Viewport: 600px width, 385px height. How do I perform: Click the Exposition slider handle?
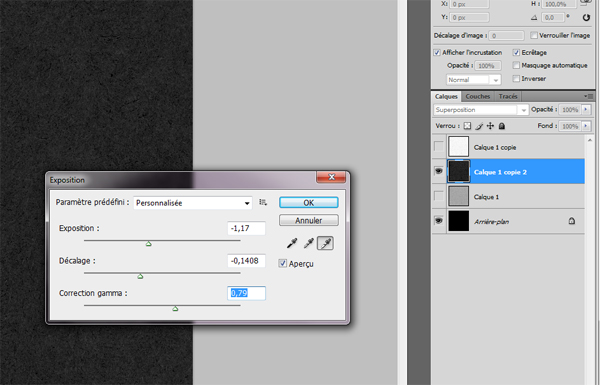click(148, 243)
